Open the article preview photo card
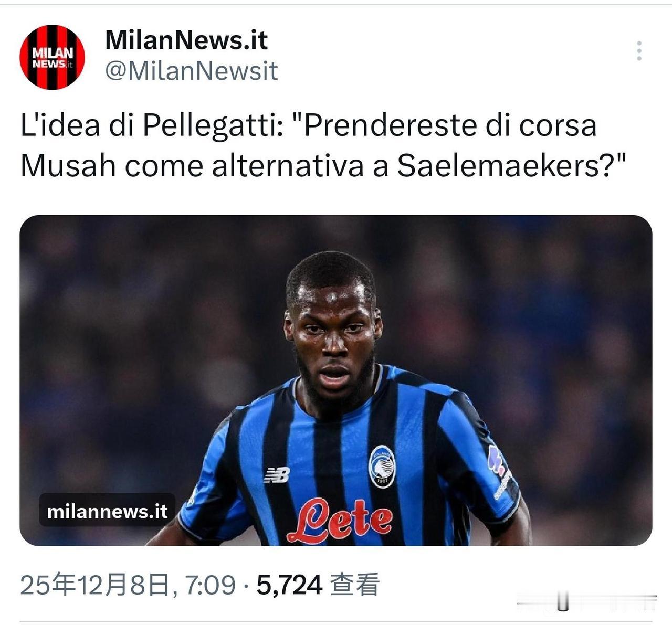The width and height of the screenshot is (672, 625). tap(336, 380)
